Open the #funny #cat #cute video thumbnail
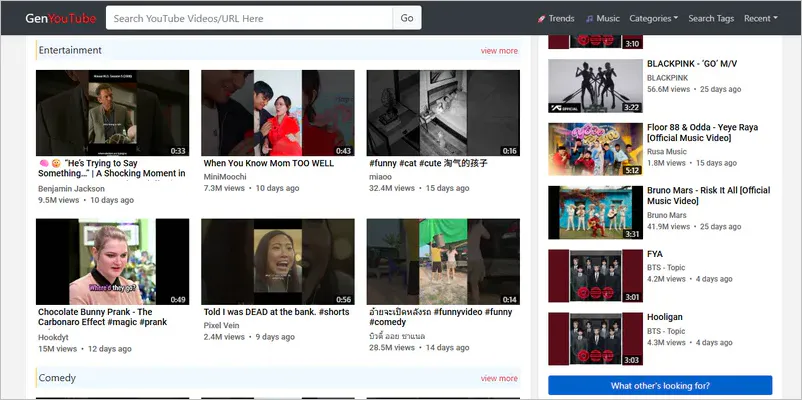This screenshot has height=400, width=802. pos(443,113)
